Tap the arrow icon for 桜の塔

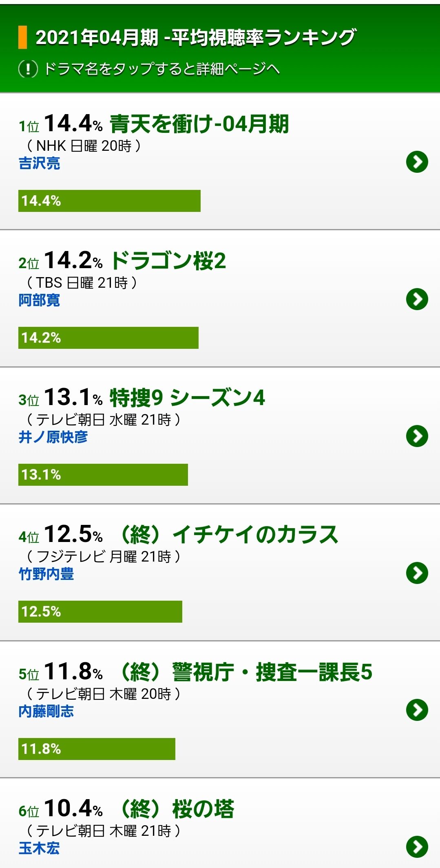click(x=417, y=847)
